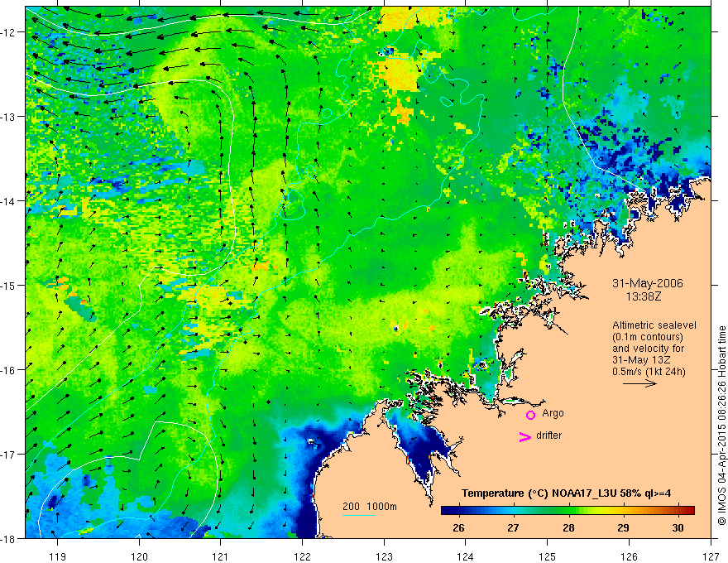This screenshot has height=563, width=728.
Task: Click longitude axis label '120'
Action: tap(139, 556)
